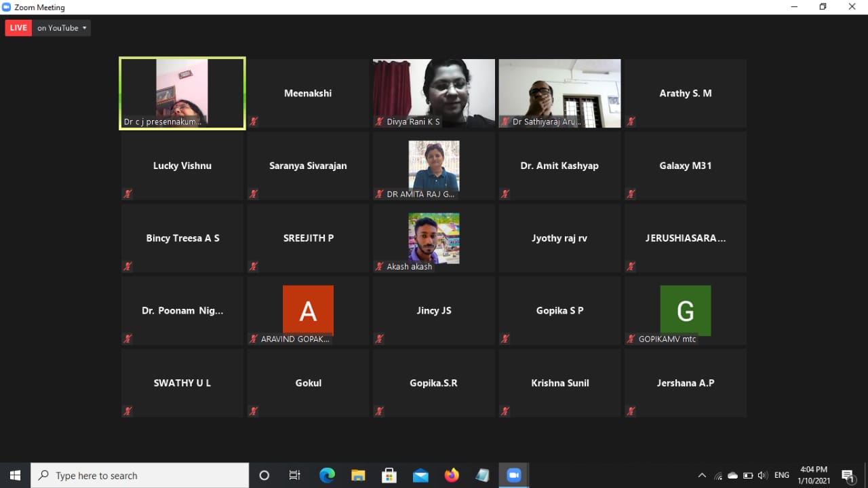
Task: Open the Windows Start menu
Action: coord(15,476)
